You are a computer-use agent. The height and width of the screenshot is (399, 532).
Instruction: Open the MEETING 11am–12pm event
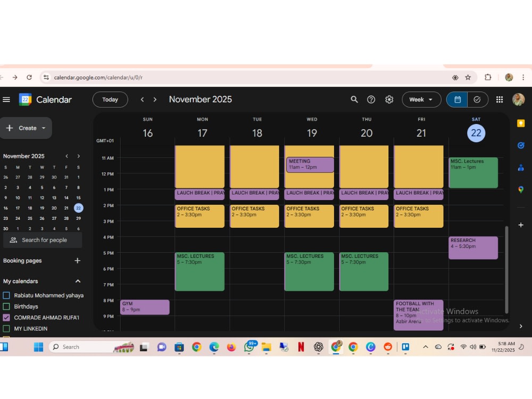[x=310, y=164]
